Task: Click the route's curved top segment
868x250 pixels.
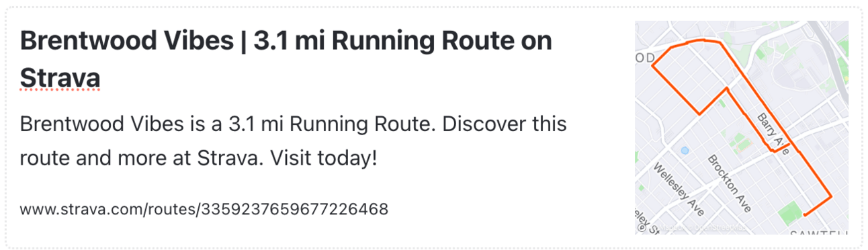Action: pos(695,42)
